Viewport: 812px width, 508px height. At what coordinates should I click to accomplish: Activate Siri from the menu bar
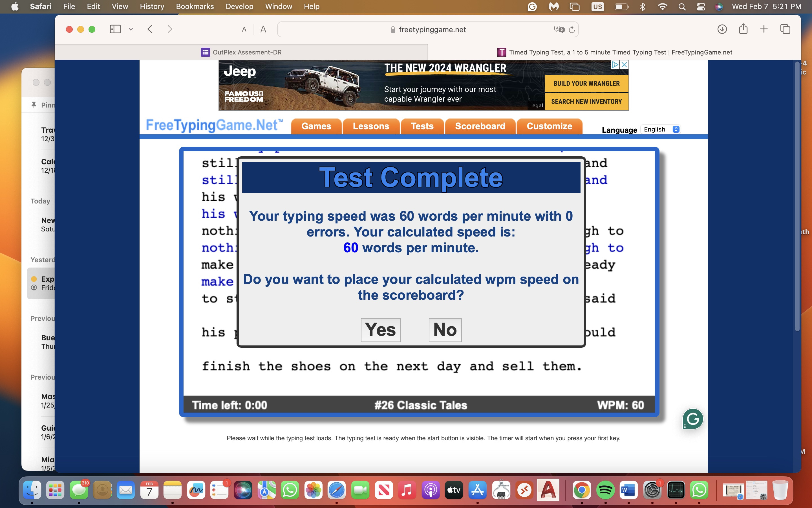pyautogui.click(x=719, y=6)
